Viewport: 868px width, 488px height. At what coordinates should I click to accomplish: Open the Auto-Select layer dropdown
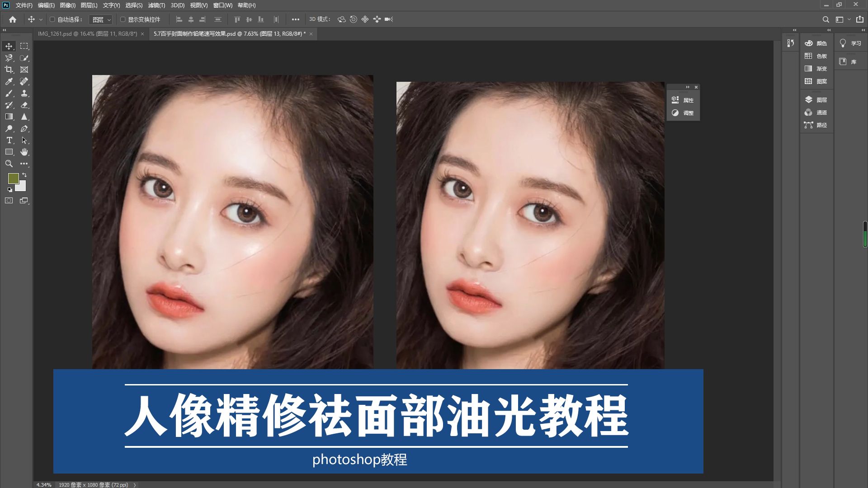coord(101,19)
